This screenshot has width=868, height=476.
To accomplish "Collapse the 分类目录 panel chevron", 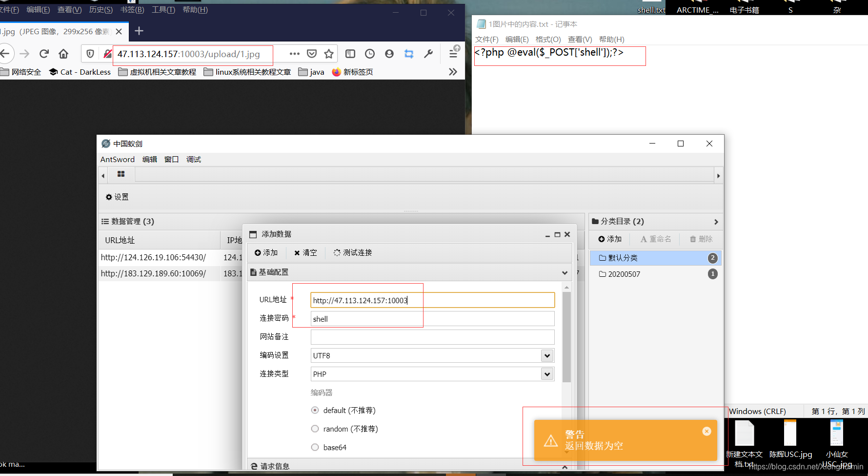I will point(716,222).
